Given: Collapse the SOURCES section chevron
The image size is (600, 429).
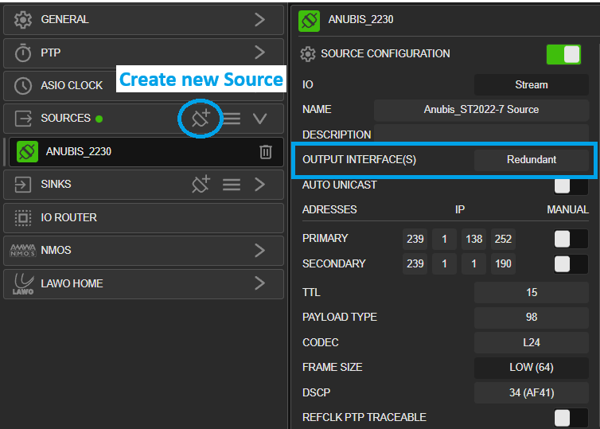Looking at the screenshot, I should (x=260, y=119).
